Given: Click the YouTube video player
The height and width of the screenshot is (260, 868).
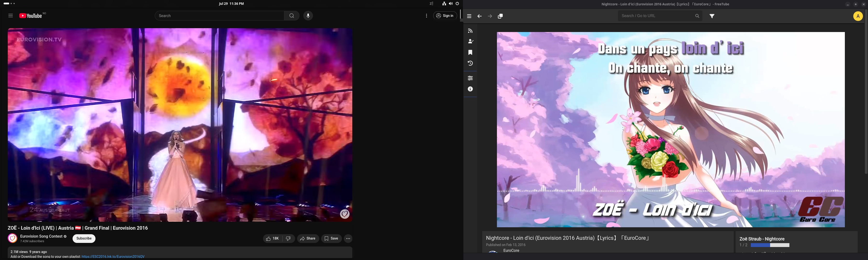Looking at the screenshot, I should (180, 125).
